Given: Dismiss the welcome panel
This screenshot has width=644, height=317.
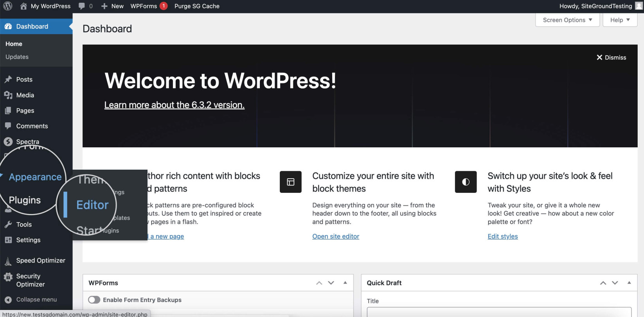Looking at the screenshot, I should point(611,58).
